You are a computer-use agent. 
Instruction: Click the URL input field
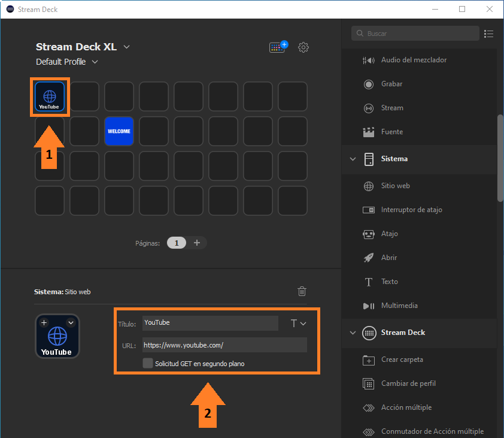(224, 345)
